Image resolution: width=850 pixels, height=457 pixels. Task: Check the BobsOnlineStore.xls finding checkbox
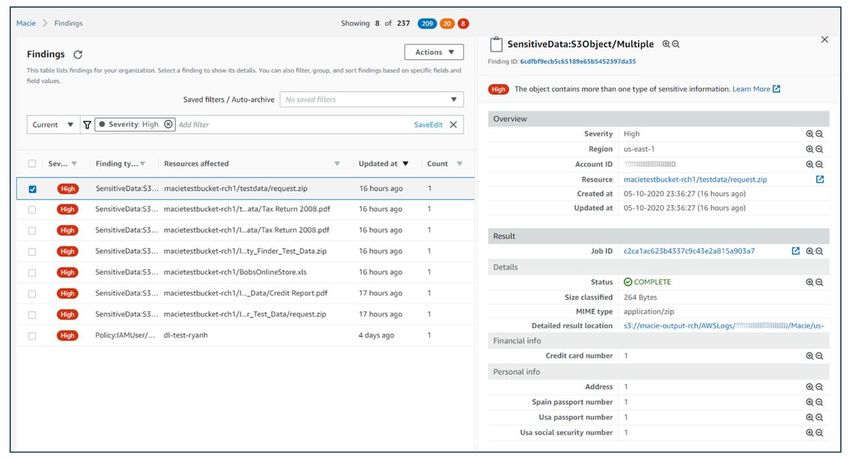click(33, 272)
